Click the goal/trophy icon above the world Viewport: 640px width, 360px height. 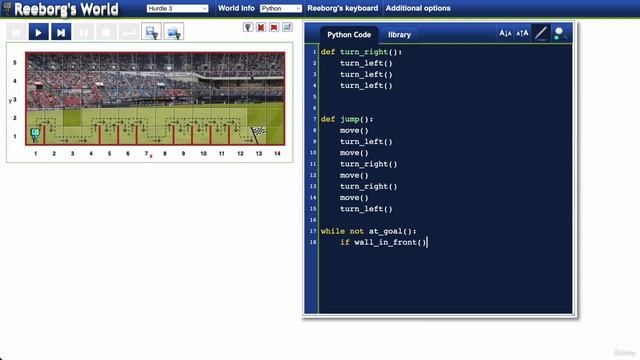coord(248,27)
